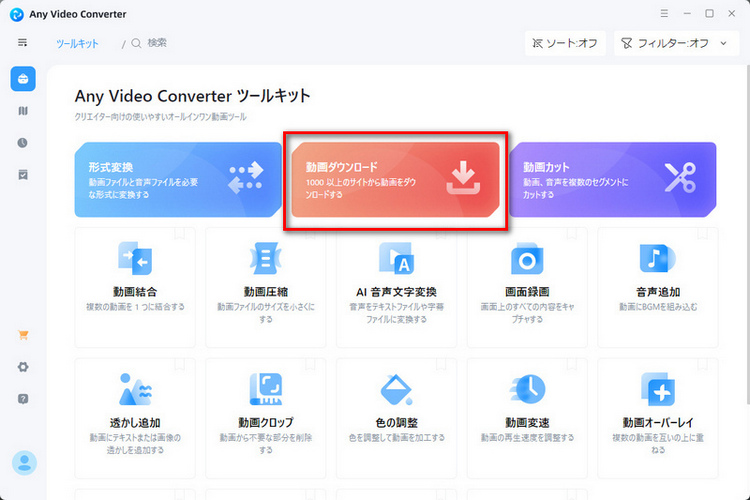Open the 形式変換 format convert tool
Viewport: 750px width, 500px height.
(x=178, y=180)
